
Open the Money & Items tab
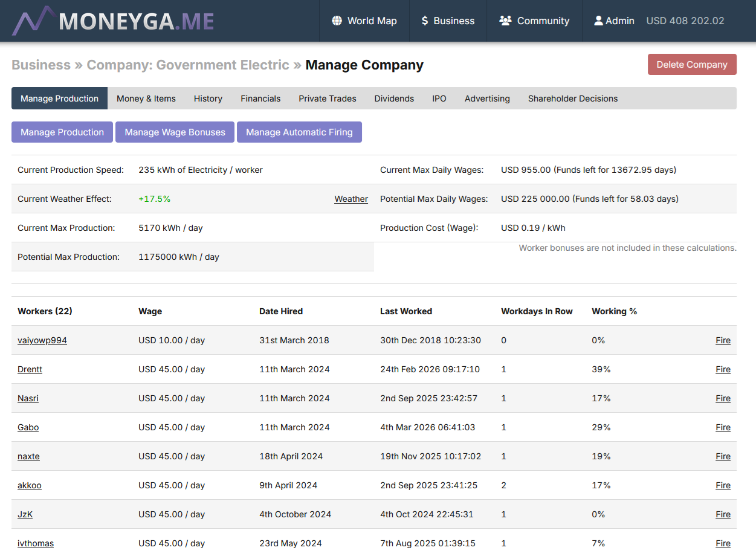click(146, 99)
